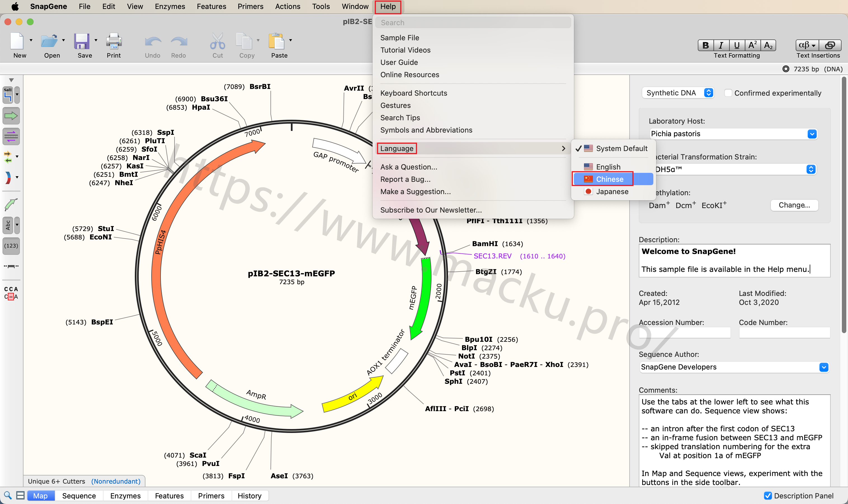This screenshot has height=504, width=848.
Task: Click the Copy icon in toolbar
Action: tap(244, 41)
